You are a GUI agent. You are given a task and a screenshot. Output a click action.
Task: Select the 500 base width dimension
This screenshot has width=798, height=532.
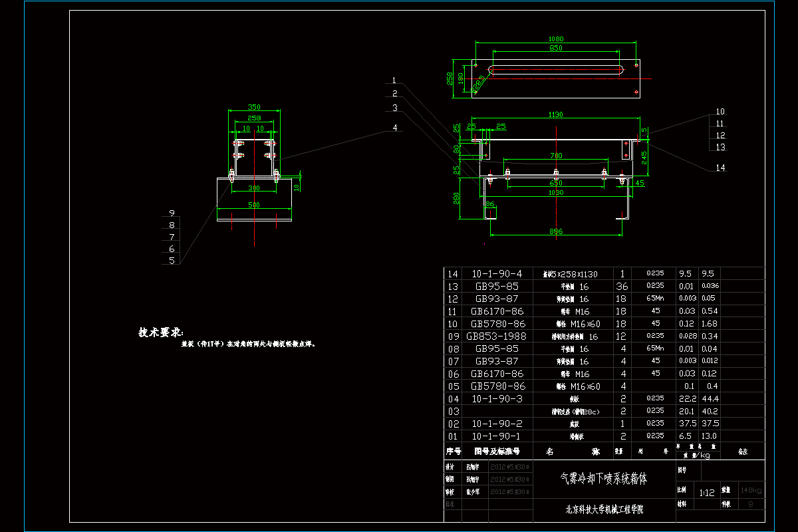coord(253,205)
